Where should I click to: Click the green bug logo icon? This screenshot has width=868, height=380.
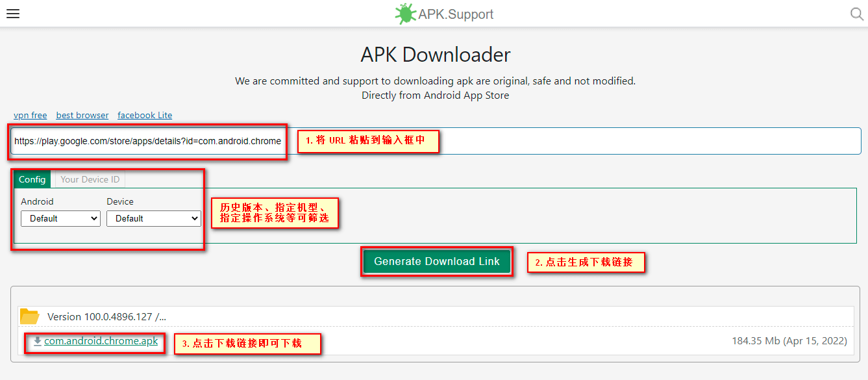(405, 14)
